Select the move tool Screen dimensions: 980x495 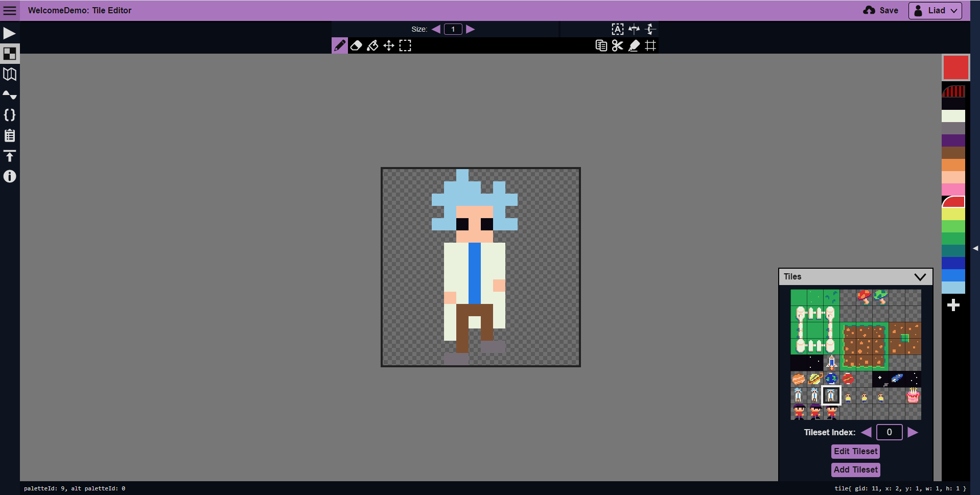tap(389, 45)
